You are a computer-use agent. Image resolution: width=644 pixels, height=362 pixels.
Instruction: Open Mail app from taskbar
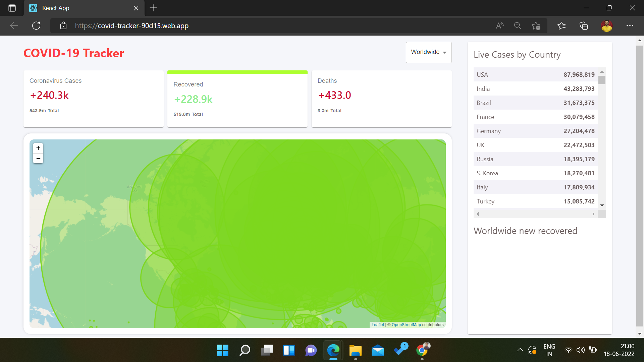(x=378, y=350)
